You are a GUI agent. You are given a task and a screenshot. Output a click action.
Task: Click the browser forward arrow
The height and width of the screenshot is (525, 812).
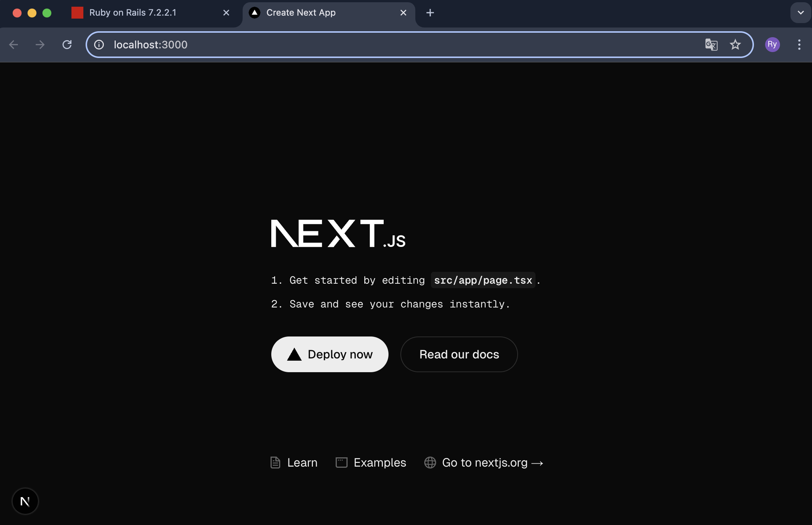pos(40,45)
